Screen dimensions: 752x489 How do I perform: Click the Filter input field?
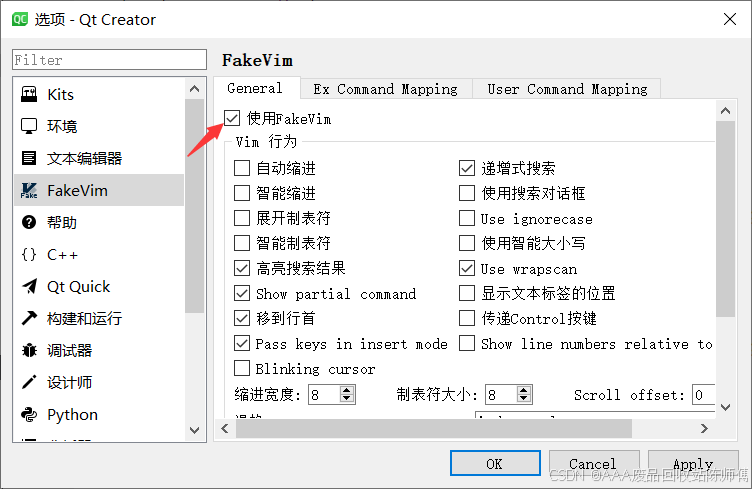(109, 60)
